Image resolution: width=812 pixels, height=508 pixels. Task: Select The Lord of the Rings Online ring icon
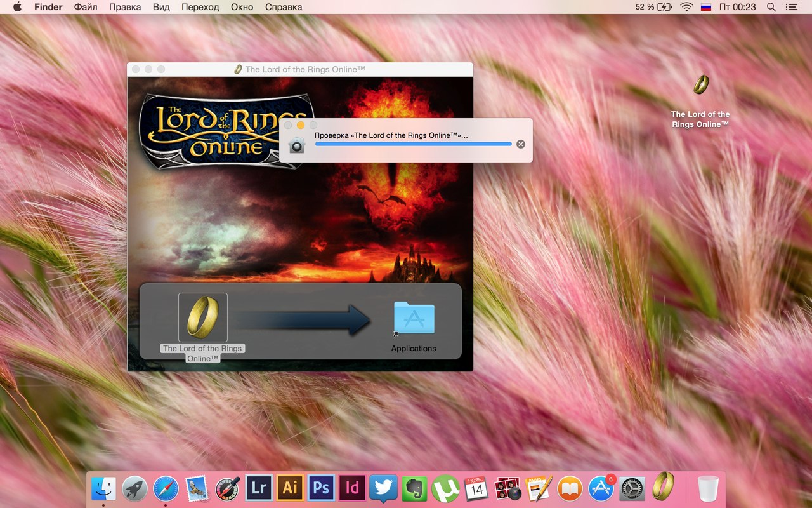click(x=203, y=317)
